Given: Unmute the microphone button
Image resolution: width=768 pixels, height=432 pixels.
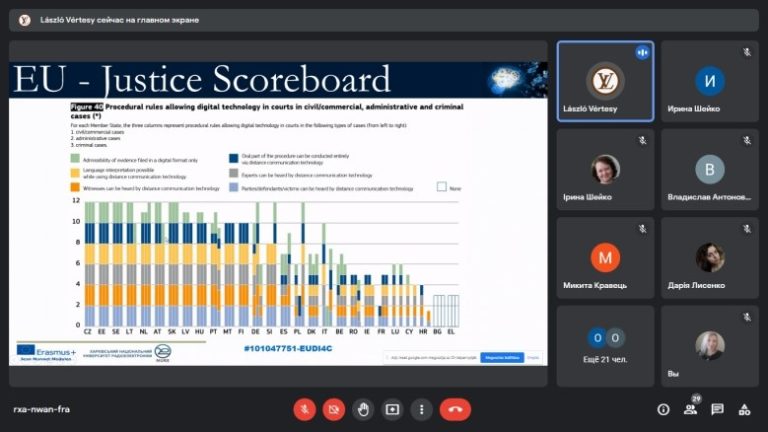Looking at the screenshot, I should (x=304, y=409).
